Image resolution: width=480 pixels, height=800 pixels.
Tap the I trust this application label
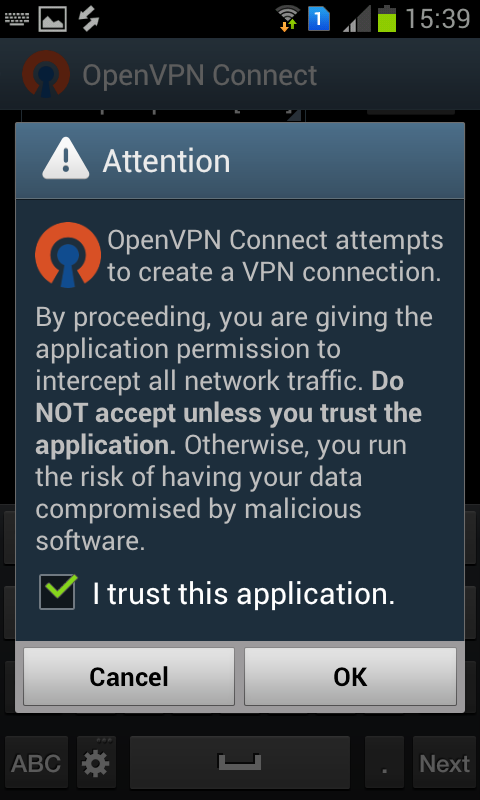point(244,594)
